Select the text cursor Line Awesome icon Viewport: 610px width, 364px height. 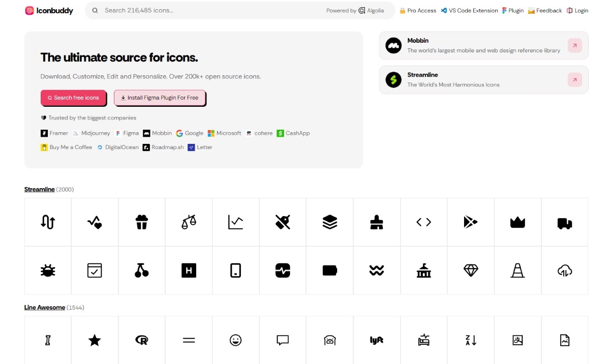pos(48,340)
